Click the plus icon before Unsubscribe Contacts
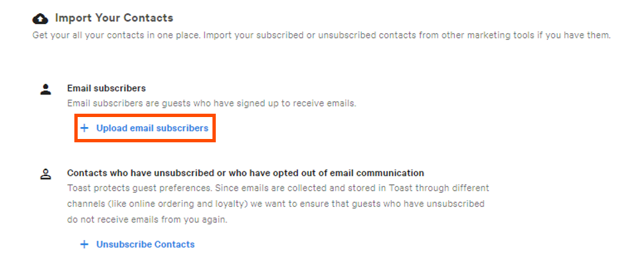Image resolution: width=644 pixels, height=260 pixels. tap(84, 244)
